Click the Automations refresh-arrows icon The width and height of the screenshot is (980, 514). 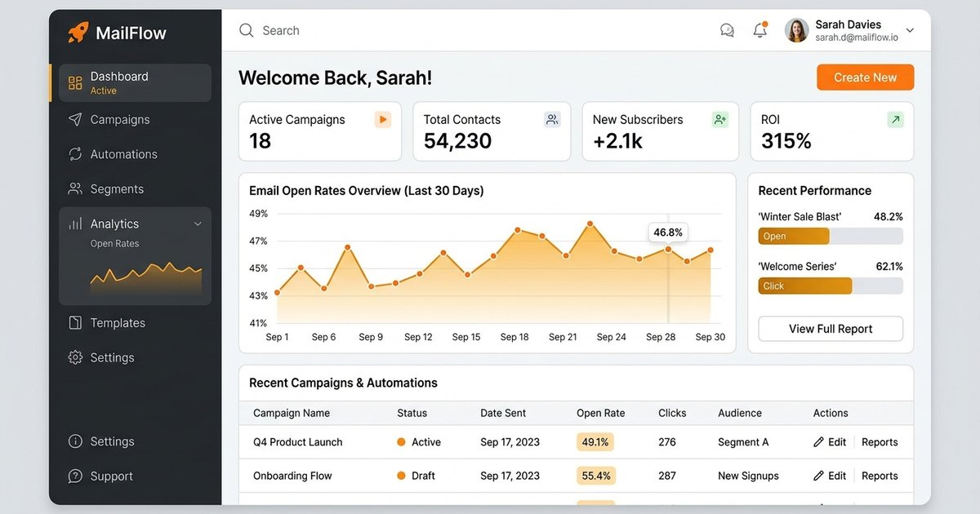[75, 154]
